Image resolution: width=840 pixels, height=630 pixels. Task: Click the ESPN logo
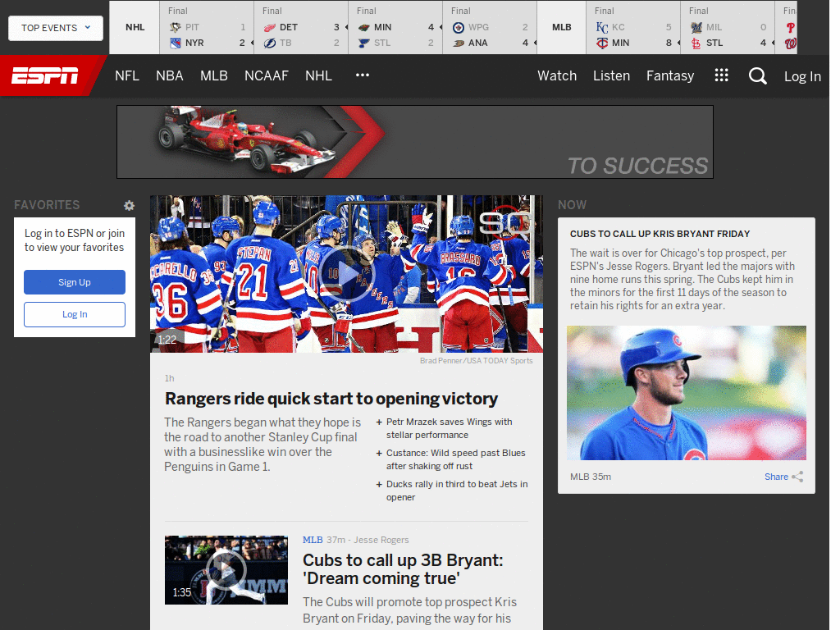(x=47, y=75)
